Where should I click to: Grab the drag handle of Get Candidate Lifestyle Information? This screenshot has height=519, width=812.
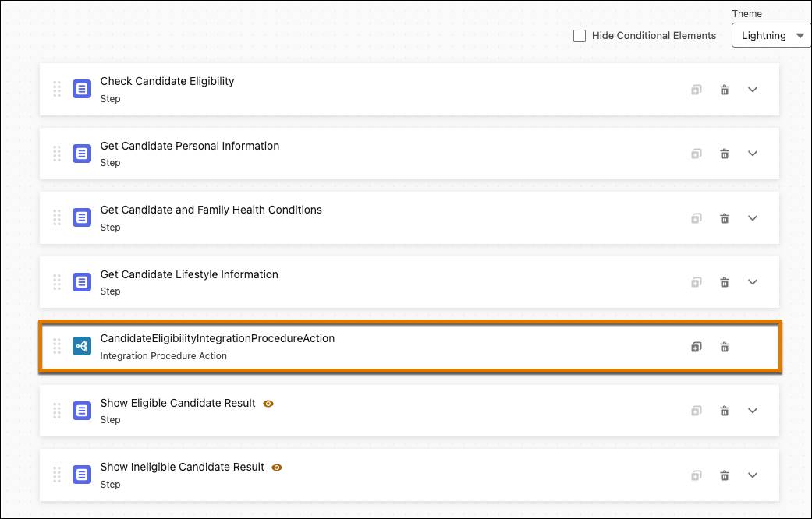pos(57,282)
